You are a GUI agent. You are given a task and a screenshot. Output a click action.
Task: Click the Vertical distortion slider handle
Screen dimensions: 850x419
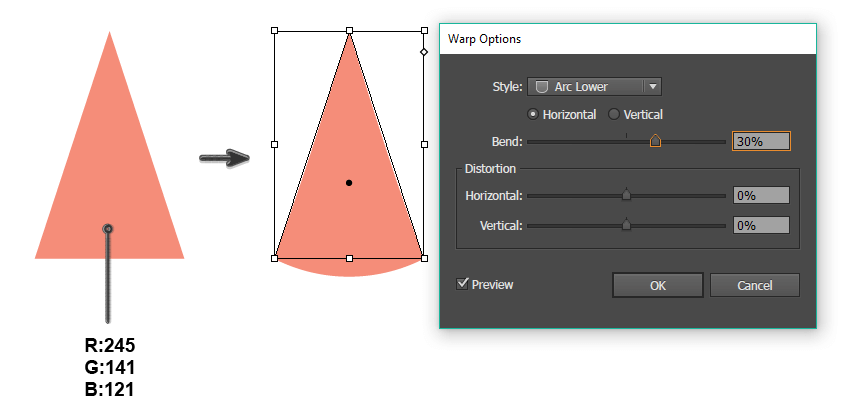coord(627,225)
